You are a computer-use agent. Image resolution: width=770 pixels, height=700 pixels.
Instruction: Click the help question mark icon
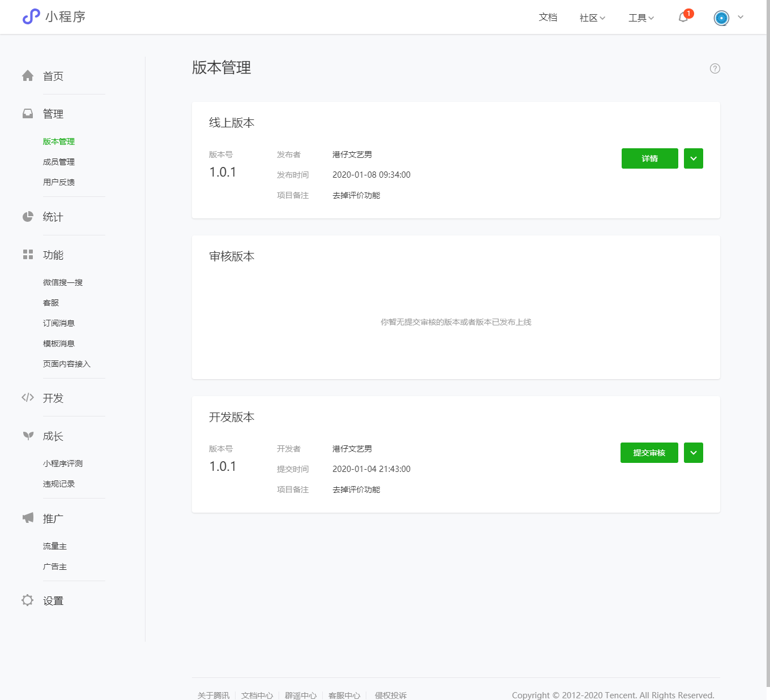(715, 68)
